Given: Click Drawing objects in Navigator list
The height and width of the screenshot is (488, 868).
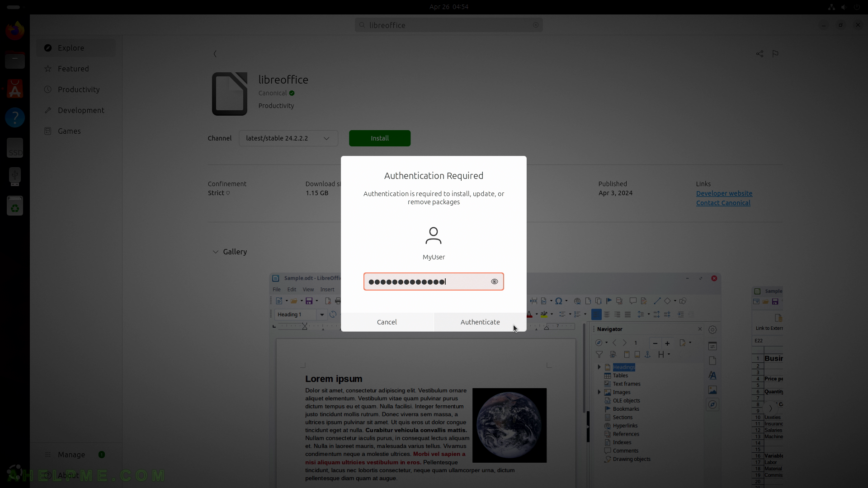Looking at the screenshot, I should [632, 459].
